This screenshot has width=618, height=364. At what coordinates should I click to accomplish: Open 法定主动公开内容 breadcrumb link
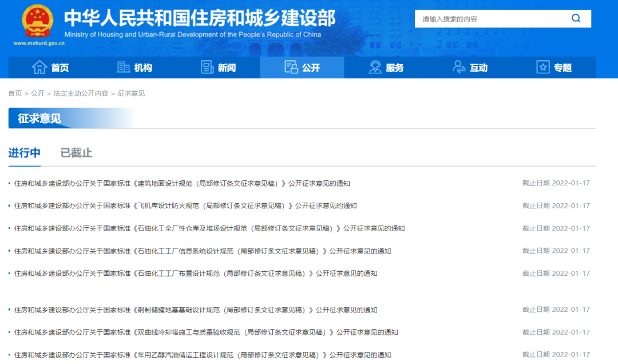81,93
